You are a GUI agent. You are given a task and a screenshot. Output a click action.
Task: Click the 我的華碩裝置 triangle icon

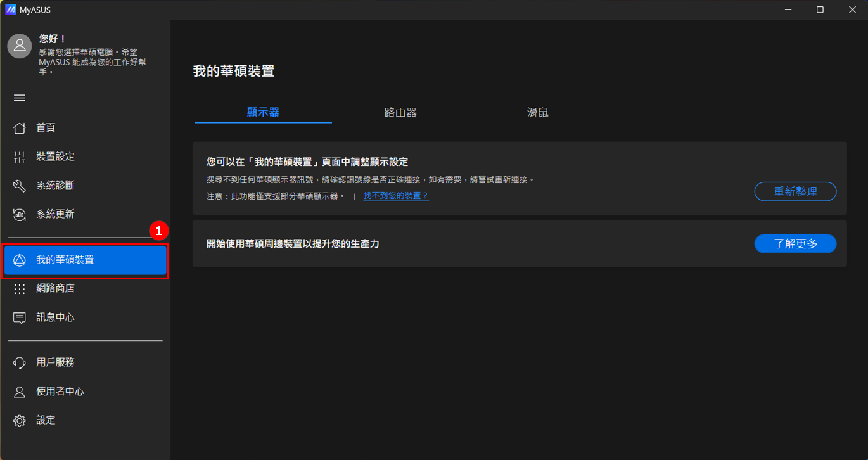20,260
